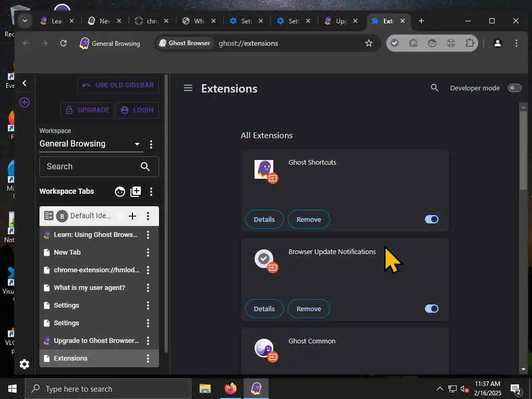This screenshot has width=532, height=399.
Task: Open Details for Ghost Shortcuts
Action: pyautogui.click(x=264, y=220)
